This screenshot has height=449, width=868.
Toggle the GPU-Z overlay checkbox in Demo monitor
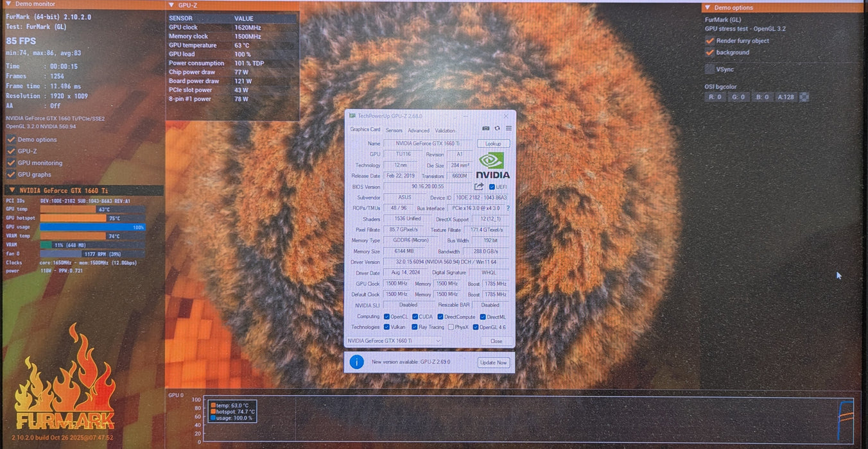[x=11, y=151]
